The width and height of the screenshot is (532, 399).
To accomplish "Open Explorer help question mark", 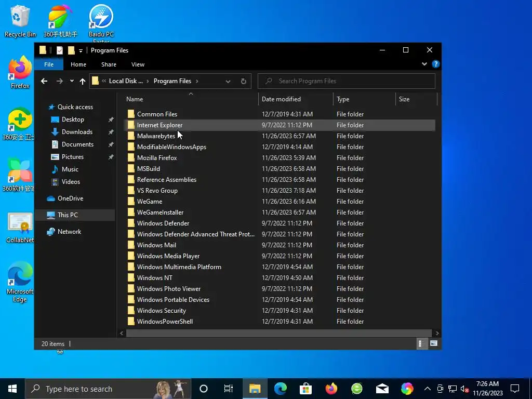I will 436,64.
